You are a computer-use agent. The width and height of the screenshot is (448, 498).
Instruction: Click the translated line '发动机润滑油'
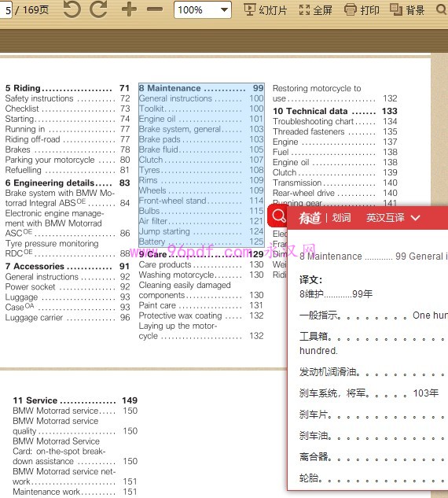(373, 372)
